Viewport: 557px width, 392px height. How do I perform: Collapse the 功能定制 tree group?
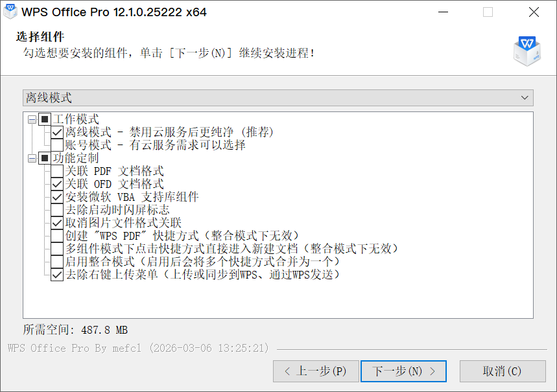click(x=32, y=158)
